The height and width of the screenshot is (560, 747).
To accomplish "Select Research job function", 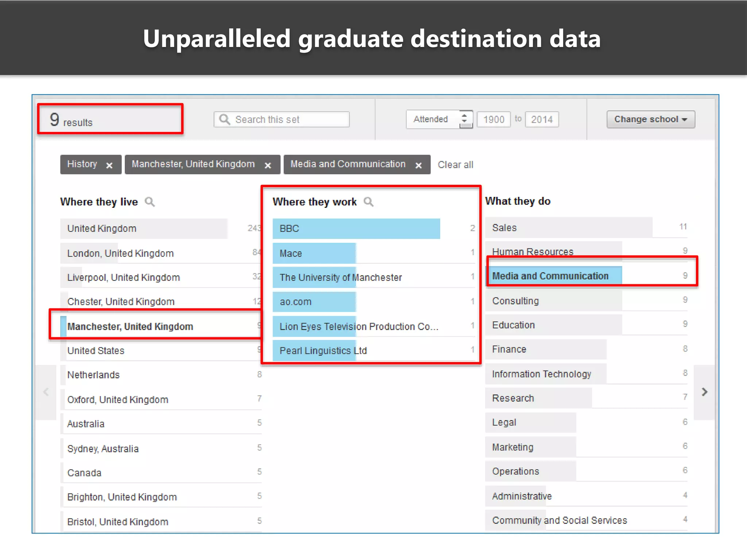I will click(x=586, y=398).
